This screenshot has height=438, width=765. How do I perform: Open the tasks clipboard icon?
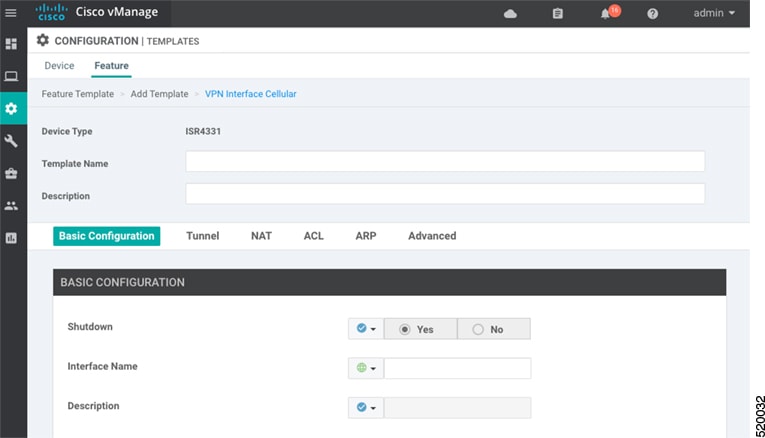558,14
